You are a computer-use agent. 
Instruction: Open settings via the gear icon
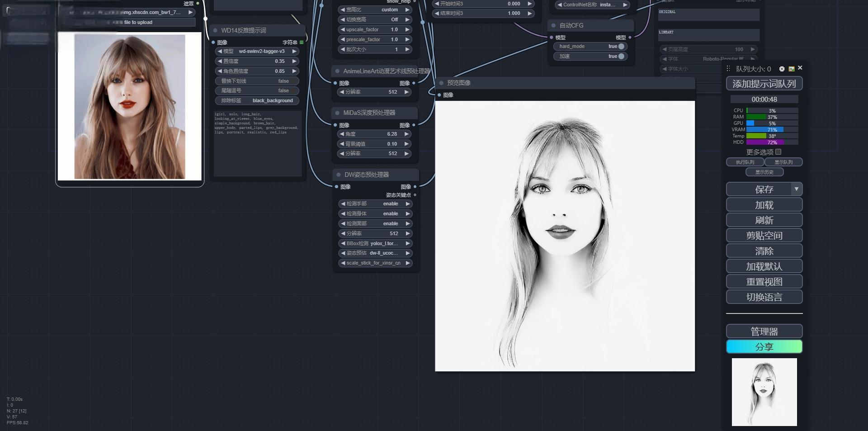click(782, 69)
